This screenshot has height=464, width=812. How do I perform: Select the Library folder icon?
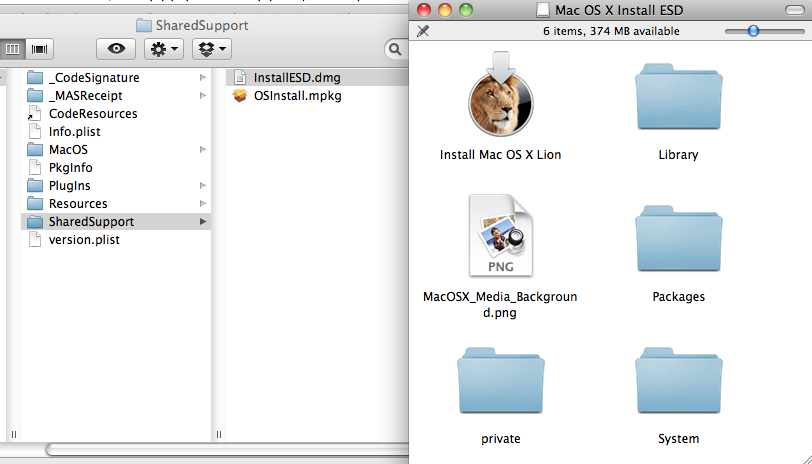(678, 97)
